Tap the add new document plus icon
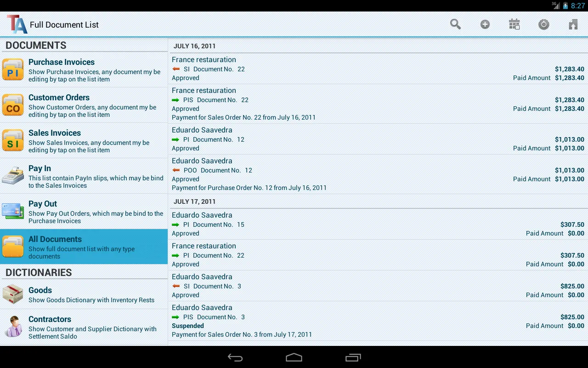 tap(485, 24)
